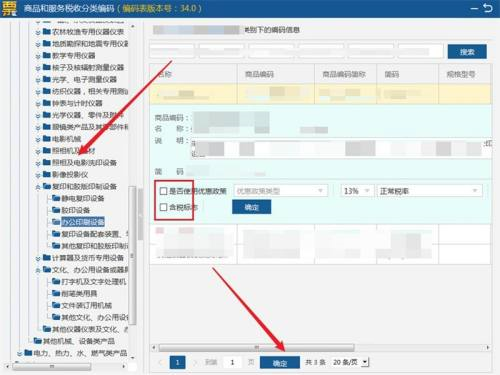Click the folder icon beside 核子及核辐射测量仪器
The height and width of the screenshot is (375, 500).
[47, 67]
